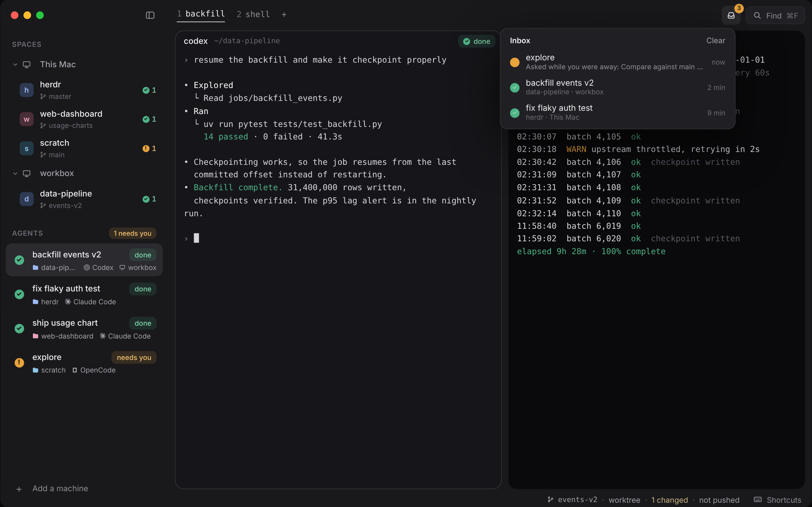This screenshot has height=507, width=812.
Task: Click the 1 needs you badge
Action: click(x=132, y=233)
